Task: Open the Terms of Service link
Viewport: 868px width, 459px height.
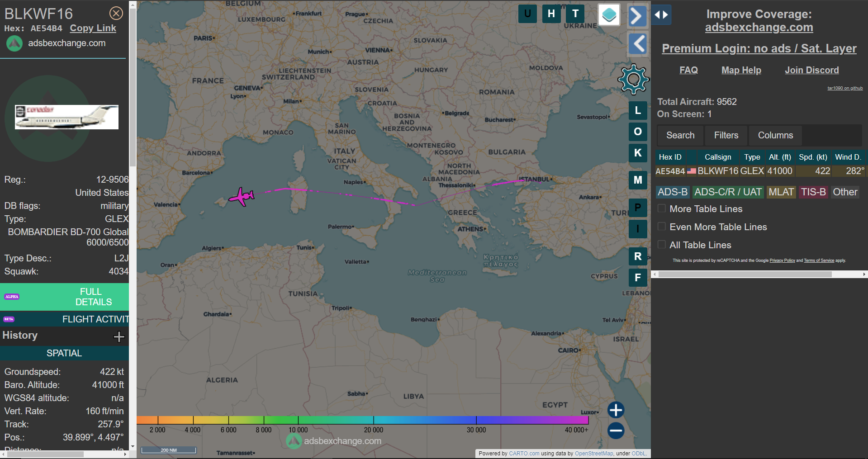Action: click(x=819, y=260)
